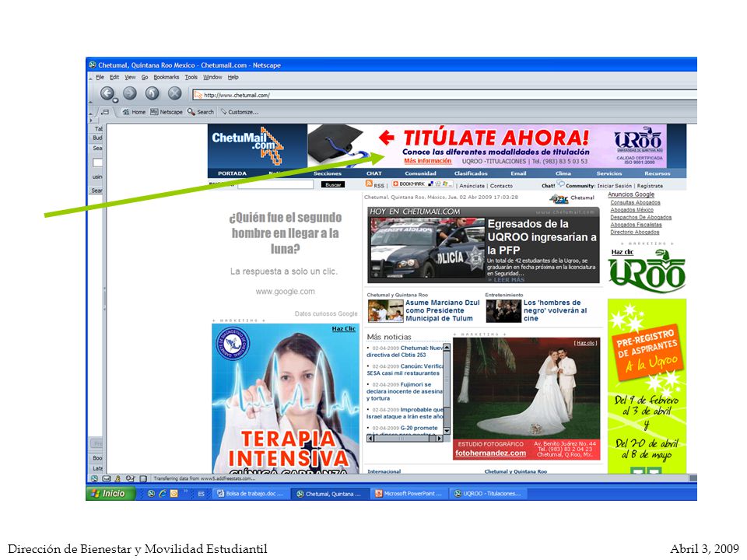Open the Bookmarks menu

coord(167,77)
